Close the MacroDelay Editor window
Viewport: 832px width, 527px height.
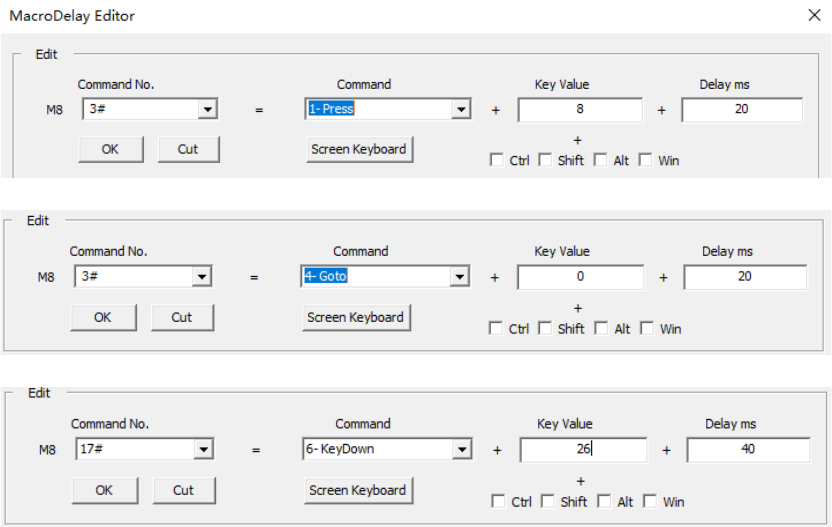[812, 15]
